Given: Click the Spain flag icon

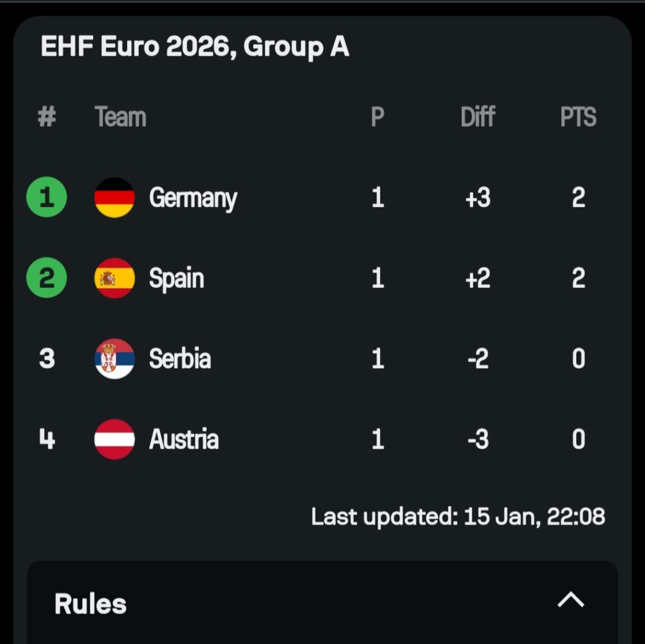Looking at the screenshot, I should [x=115, y=278].
